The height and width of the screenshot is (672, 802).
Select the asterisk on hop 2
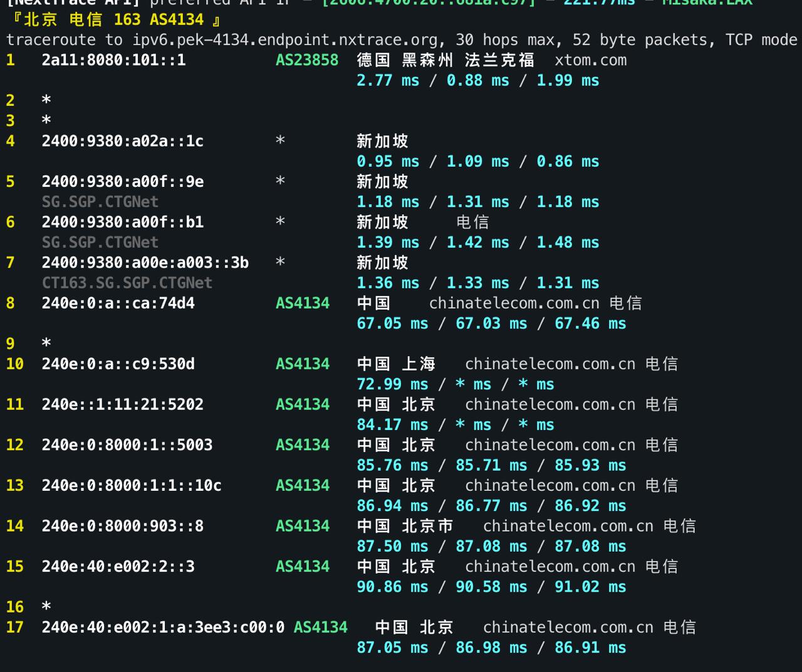[46, 100]
